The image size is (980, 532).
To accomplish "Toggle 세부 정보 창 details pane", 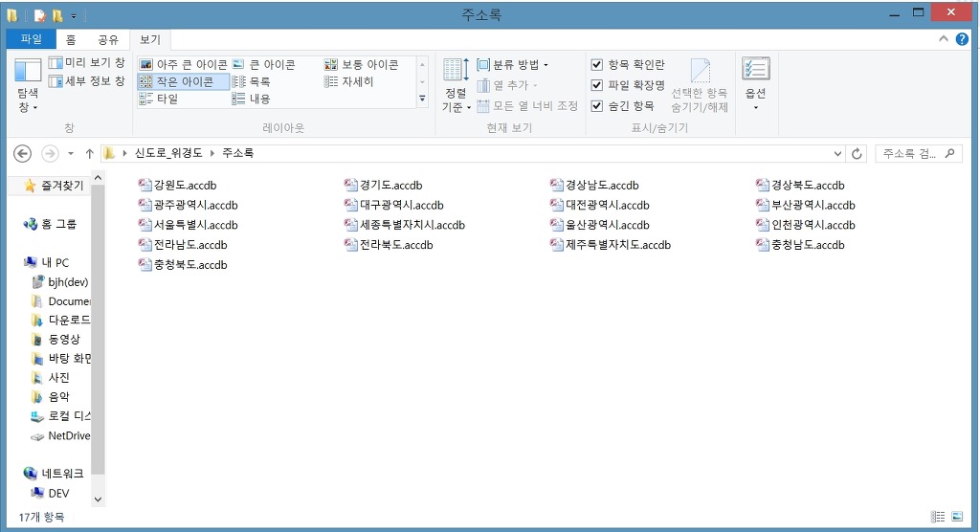I will (x=87, y=80).
